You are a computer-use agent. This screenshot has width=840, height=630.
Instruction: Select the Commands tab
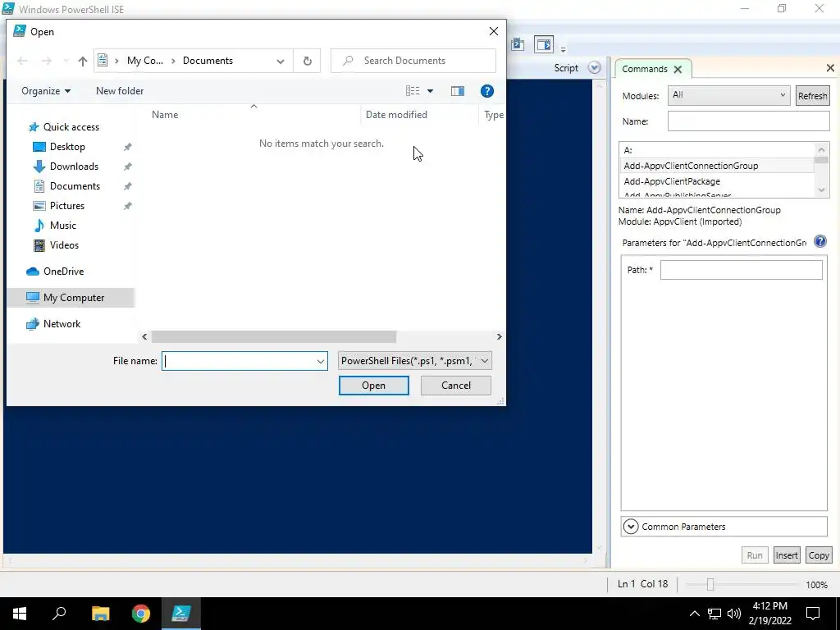pyautogui.click(x=645, y=69)
